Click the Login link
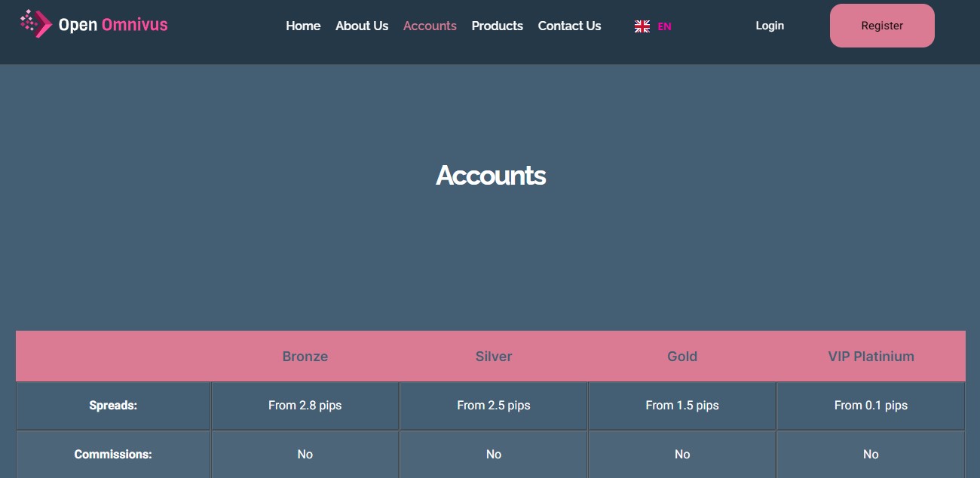 click(770, 26)
